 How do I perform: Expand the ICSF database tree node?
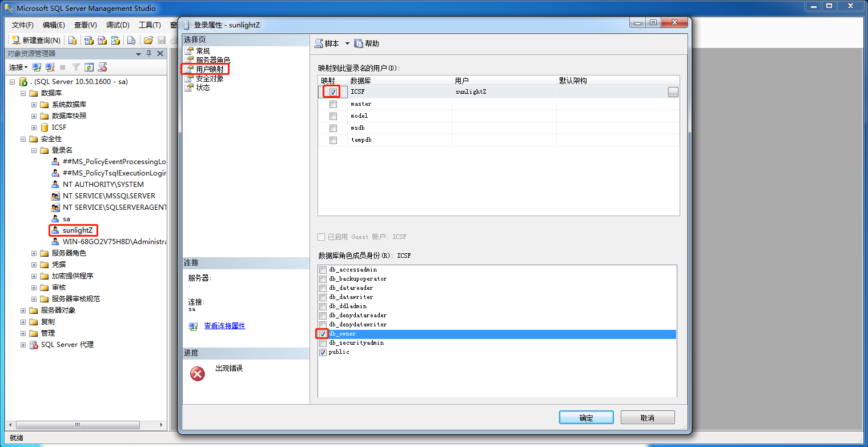(x=34, y=127)
